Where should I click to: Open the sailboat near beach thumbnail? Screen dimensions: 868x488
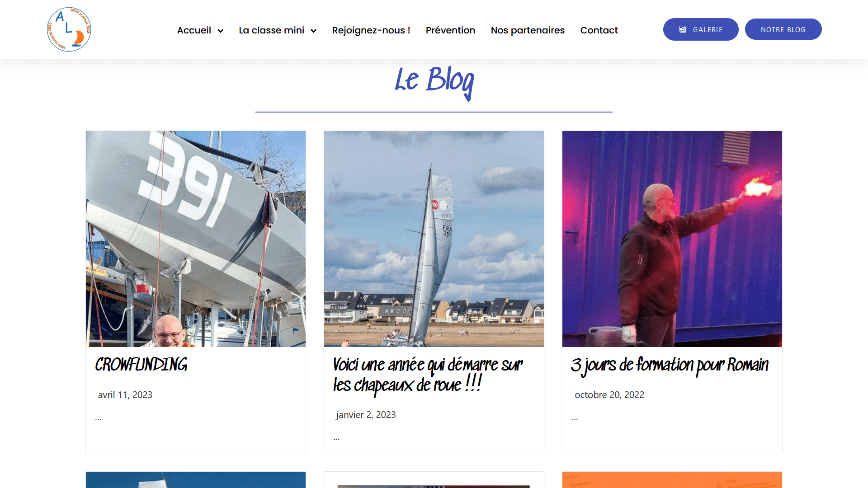pyautogui.click(x=434, y=239)
